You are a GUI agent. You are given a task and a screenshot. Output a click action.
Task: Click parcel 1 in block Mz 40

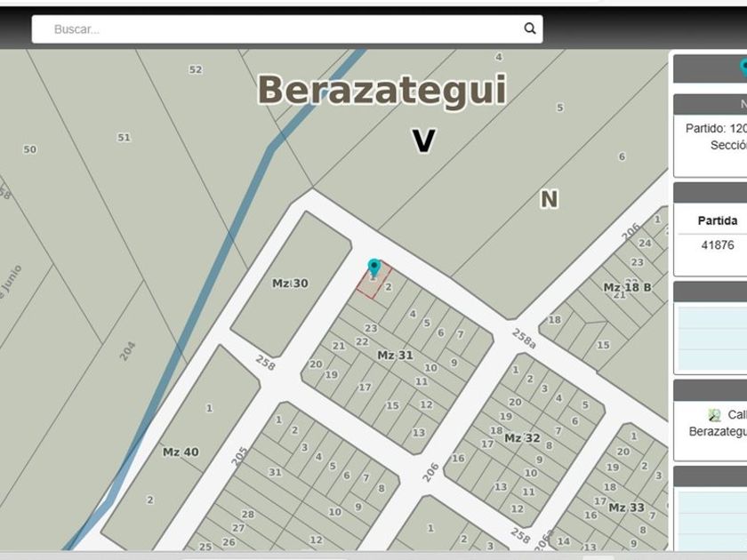tap(209, 408)
